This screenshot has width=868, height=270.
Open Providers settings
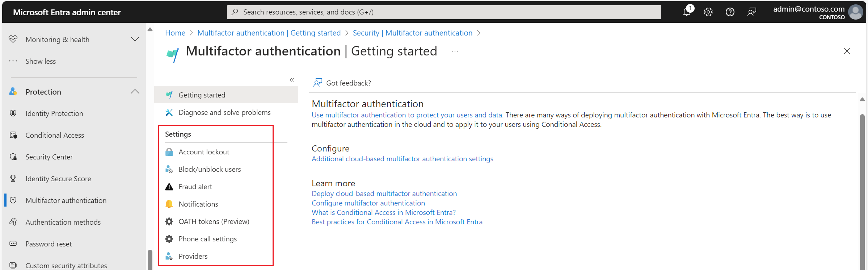[x=193, y=256]
